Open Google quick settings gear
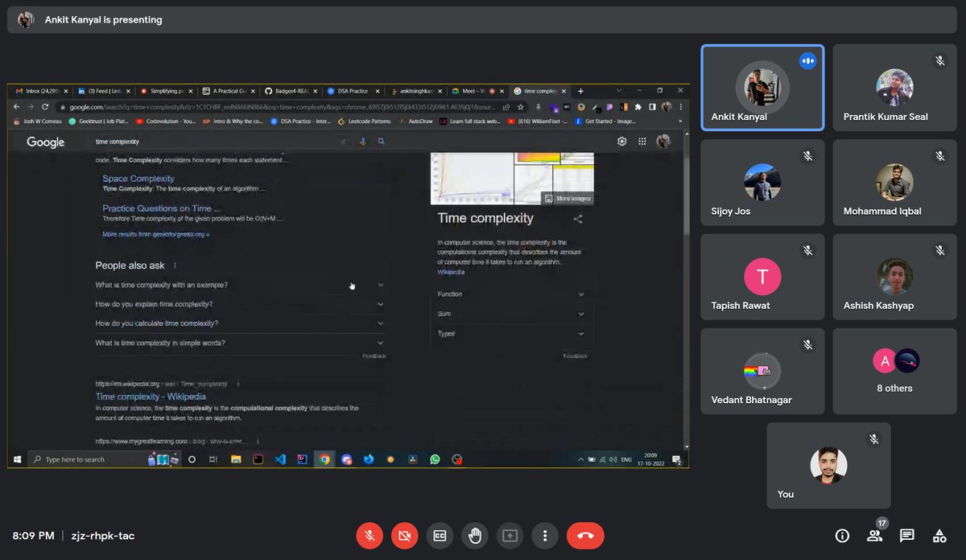This screenshot has width=966, height=560. [x=622, y=142]
